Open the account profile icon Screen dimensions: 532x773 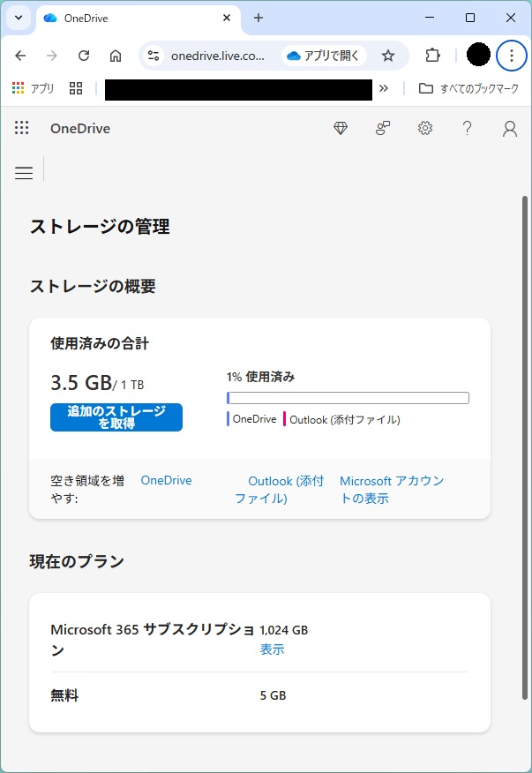(x=509, y=129)
